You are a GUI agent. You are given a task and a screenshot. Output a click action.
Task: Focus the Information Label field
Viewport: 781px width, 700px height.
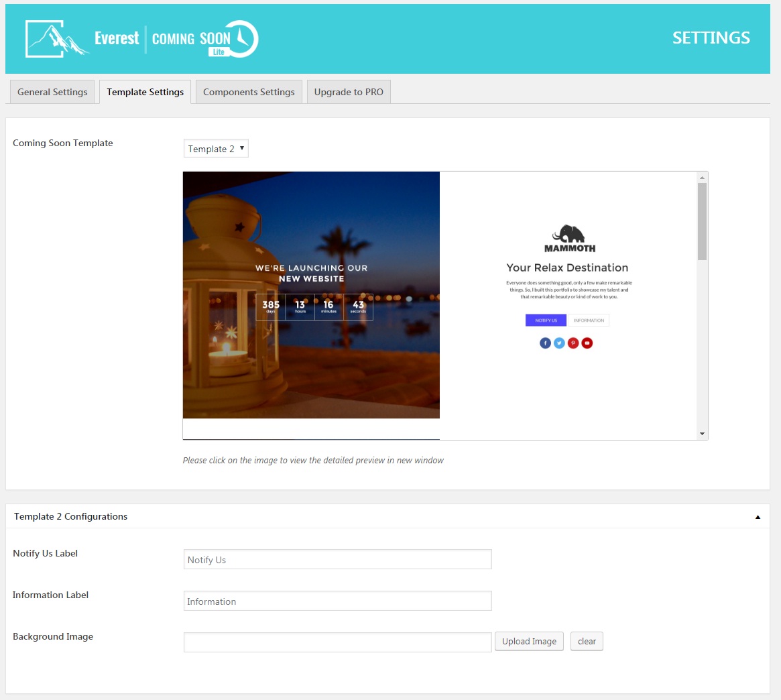point(338,601)
